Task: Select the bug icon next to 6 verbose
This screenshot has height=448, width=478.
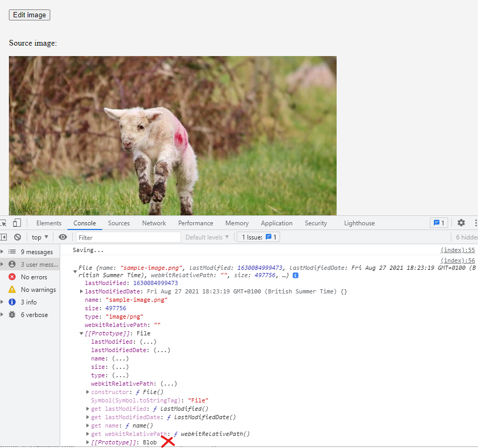Action: (12, 314)
